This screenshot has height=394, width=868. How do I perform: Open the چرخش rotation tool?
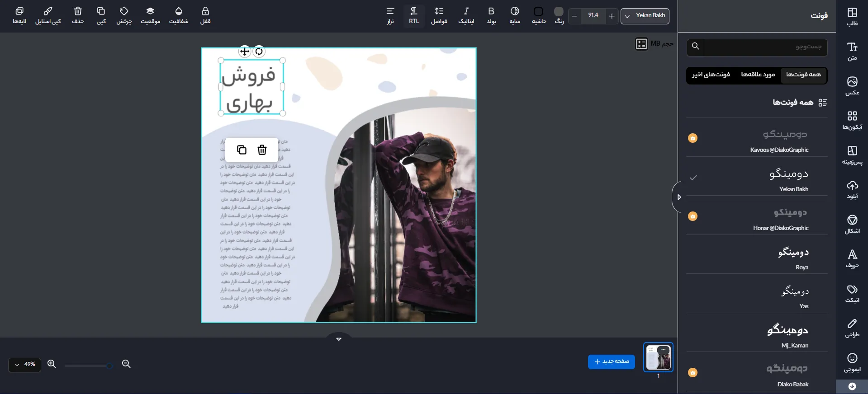124,15
